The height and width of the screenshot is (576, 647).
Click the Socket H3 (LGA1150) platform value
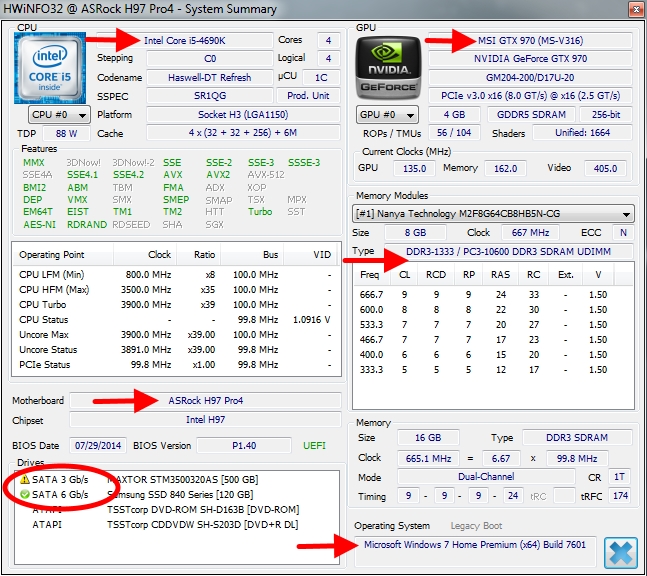(243, 114)
